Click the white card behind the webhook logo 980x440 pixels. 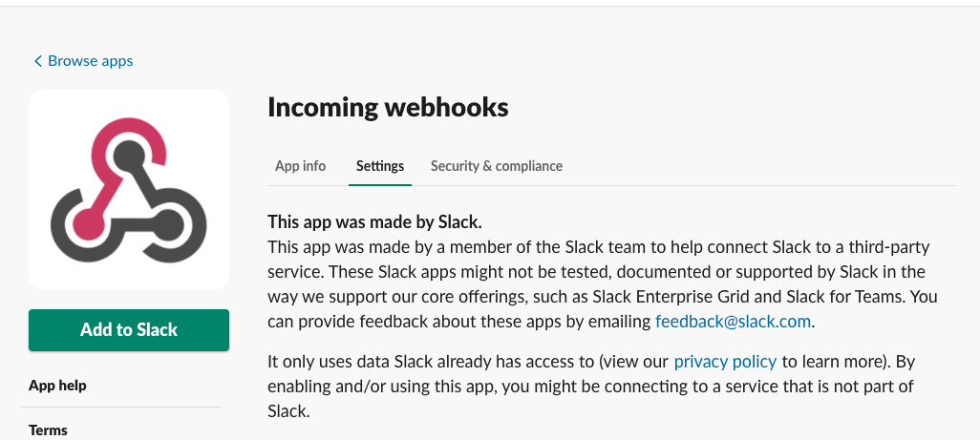click(x=129, y=190)
